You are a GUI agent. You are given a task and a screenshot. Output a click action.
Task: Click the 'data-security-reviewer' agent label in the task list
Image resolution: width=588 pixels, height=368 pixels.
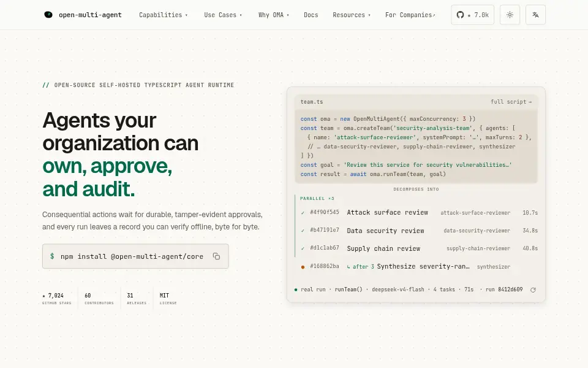point(477,231)
